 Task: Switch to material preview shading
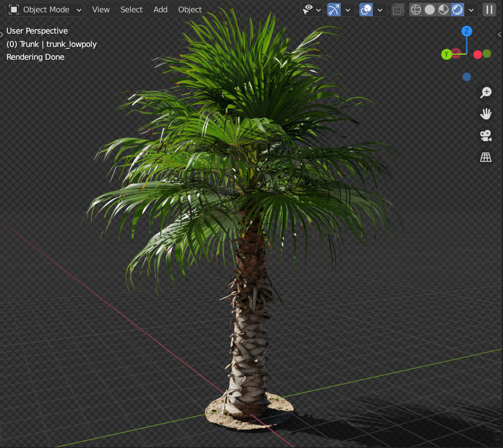(x=443, y=9)
